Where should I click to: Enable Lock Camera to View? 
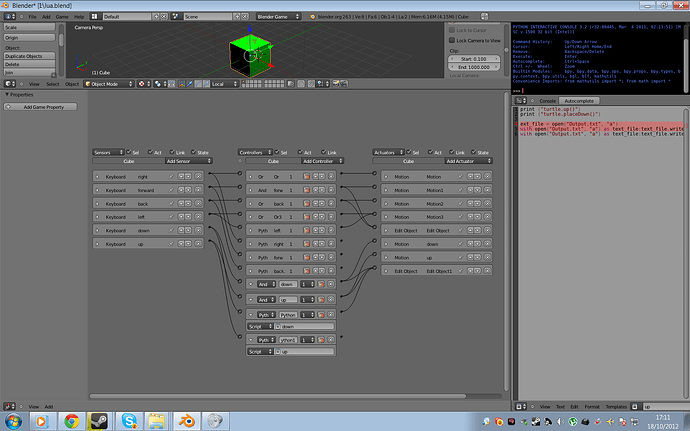coord(452,40)
